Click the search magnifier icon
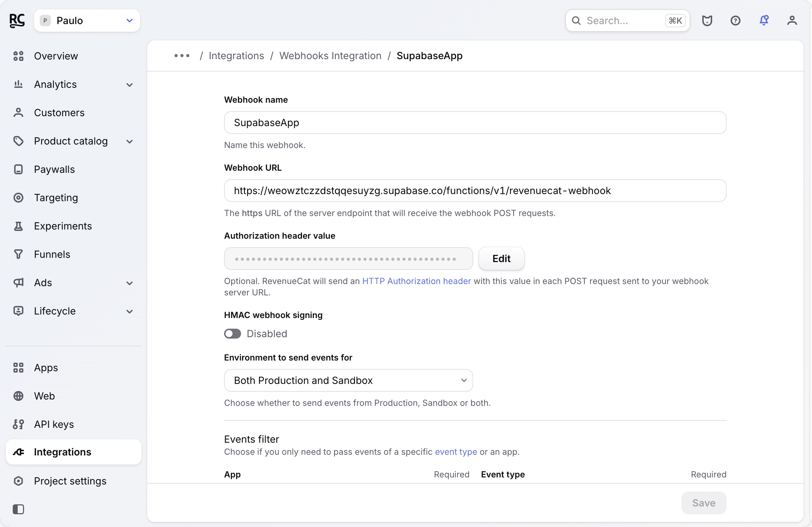The height and width of the screenshot is (527, 812). coord(576,21)
